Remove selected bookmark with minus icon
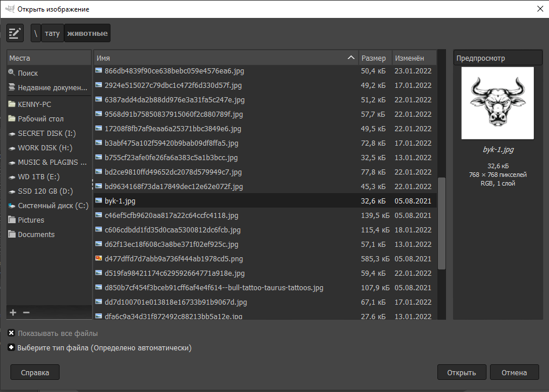Viewport: 549px width, 392px height. tap(26, 312)
